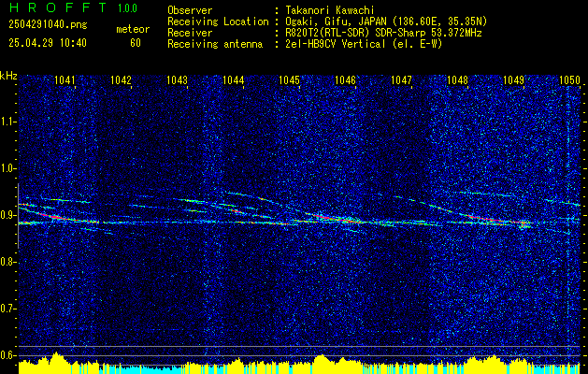This screenshot has height=374, width=588.
Task: Click the 1042 time axis label
Action: (122, 79)
